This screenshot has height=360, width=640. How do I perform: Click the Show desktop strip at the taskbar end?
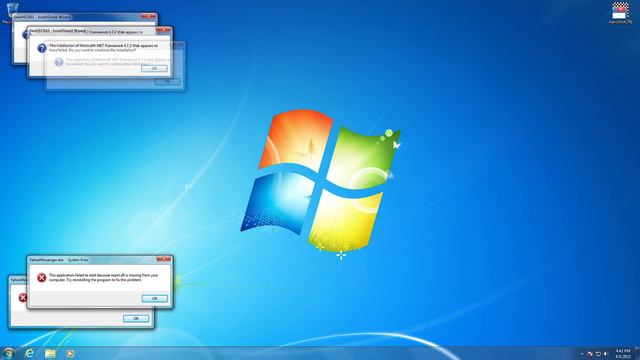(x=638, y=353)
